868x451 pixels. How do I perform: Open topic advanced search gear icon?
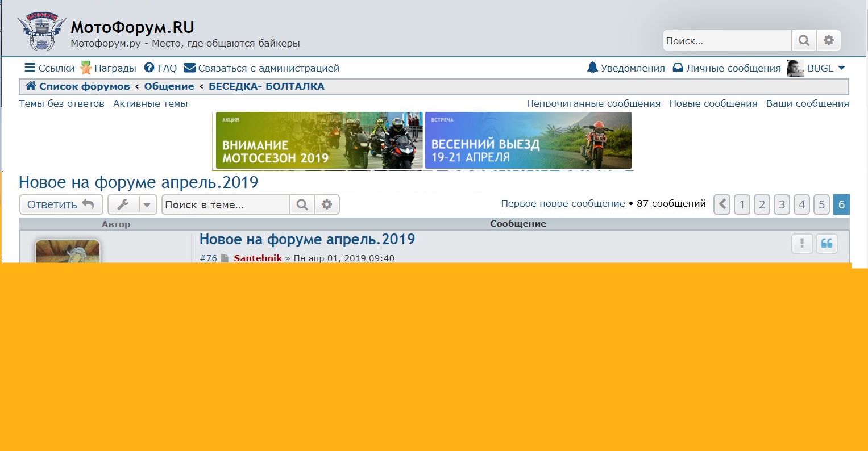(327, 204)
